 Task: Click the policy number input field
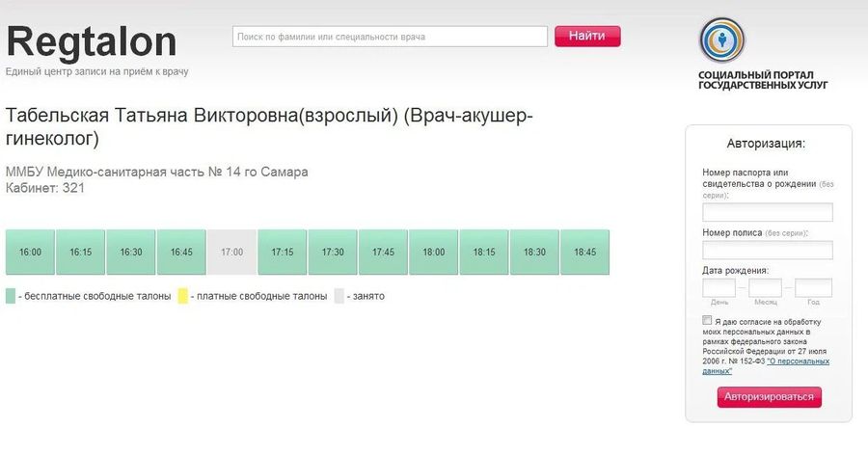pos(768,250)
